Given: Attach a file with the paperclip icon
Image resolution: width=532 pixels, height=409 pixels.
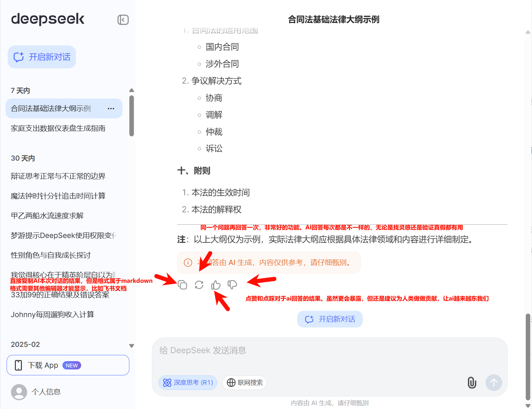Looking at the screenshot, I should [472, 383].
